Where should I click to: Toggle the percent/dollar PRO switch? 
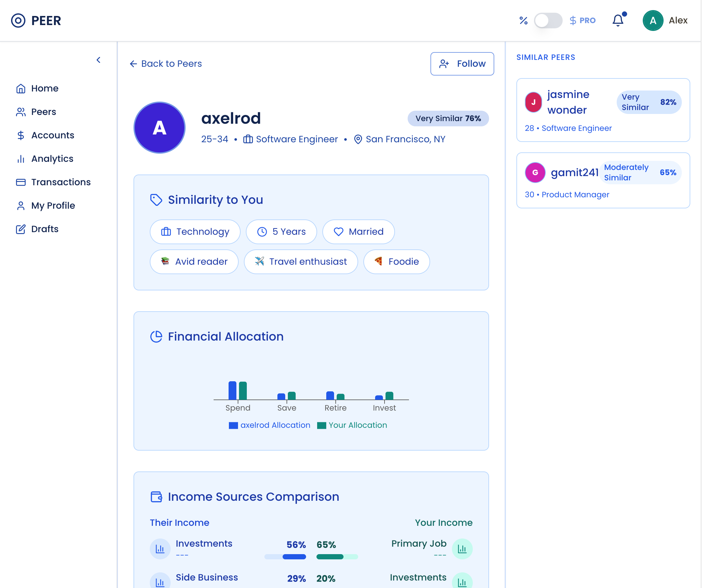pyautogui.click(x=548, y=21)
